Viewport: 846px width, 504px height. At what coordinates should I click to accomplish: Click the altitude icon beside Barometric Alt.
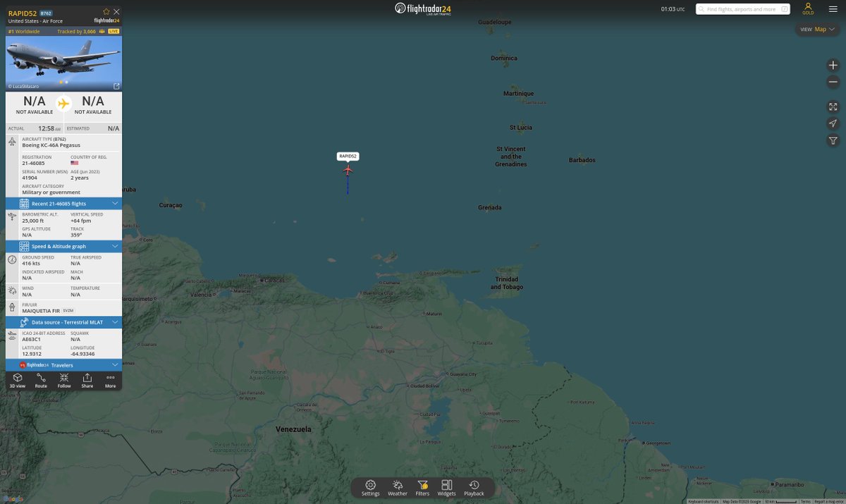12,217
